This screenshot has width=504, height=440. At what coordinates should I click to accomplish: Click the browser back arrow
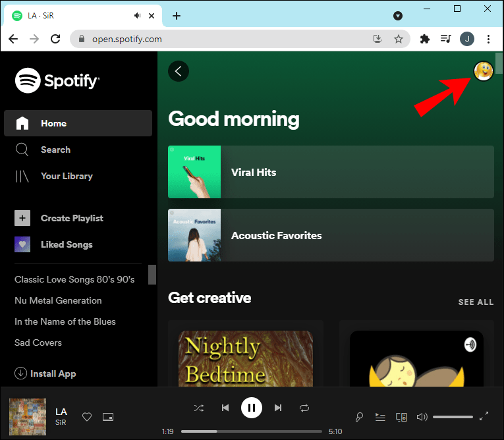(13, 39)
